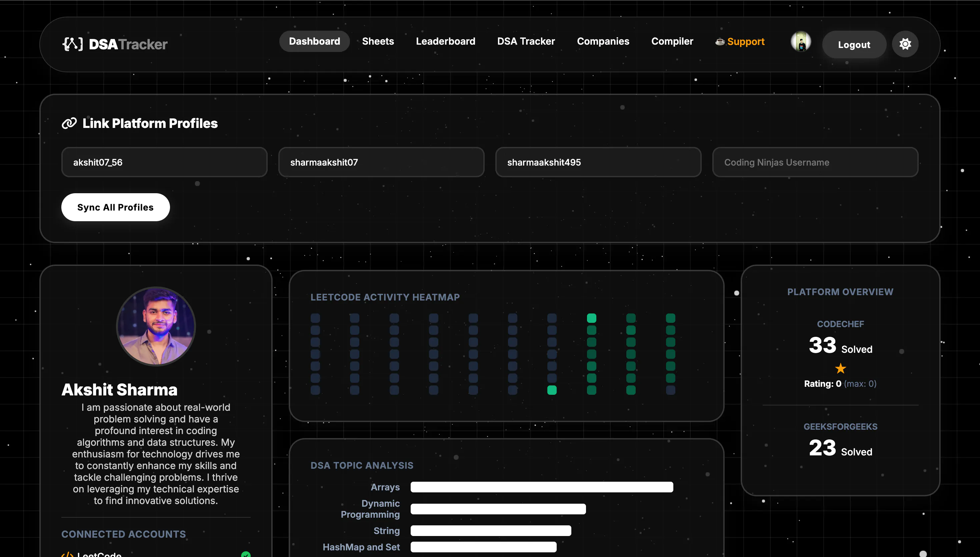Click 'CONNECTED ACCOUNTS' heading
This screenshot has width=980, height=557.
pyautogui.click(x=124, y=534)
